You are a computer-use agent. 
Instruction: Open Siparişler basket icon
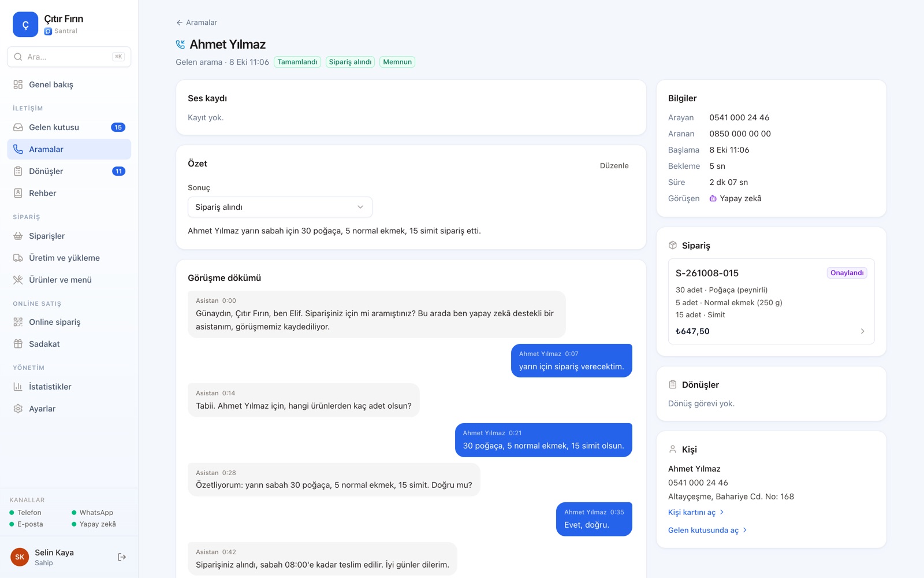coord(18,236)
